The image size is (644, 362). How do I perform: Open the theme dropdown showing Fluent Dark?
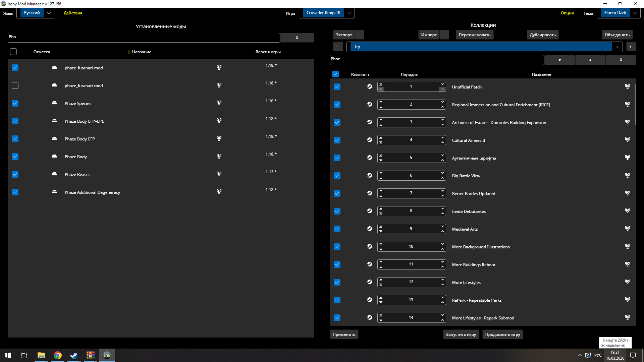click(619, 13)
